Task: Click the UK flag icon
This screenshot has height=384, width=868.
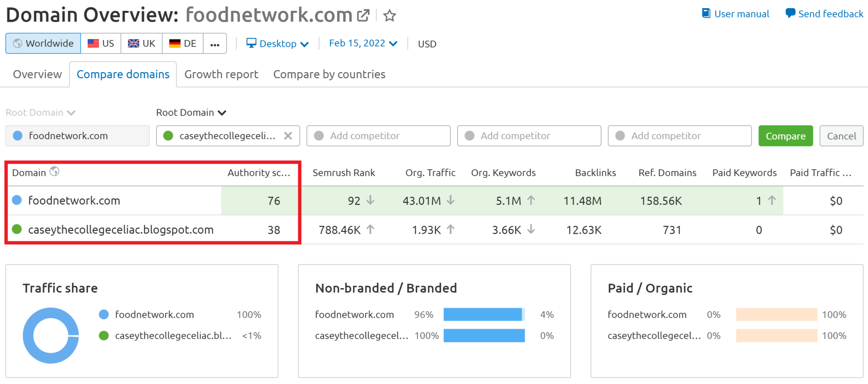Action: 134,43
